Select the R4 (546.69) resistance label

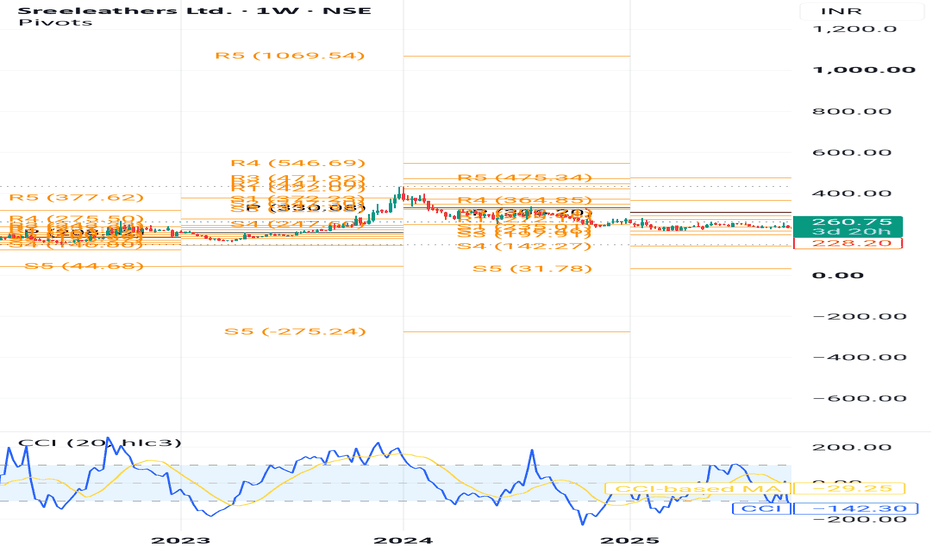point(298,163)
